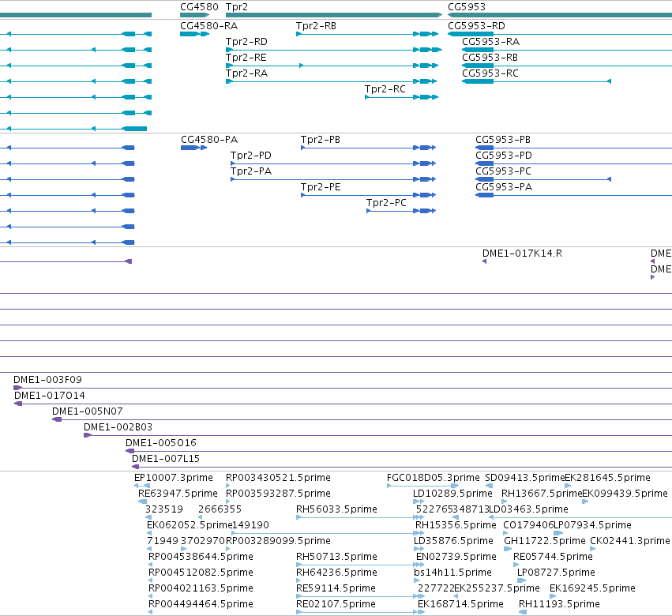Open the EK062052.5prime EST label
This screenshot has width=672, height=616.
190,525
